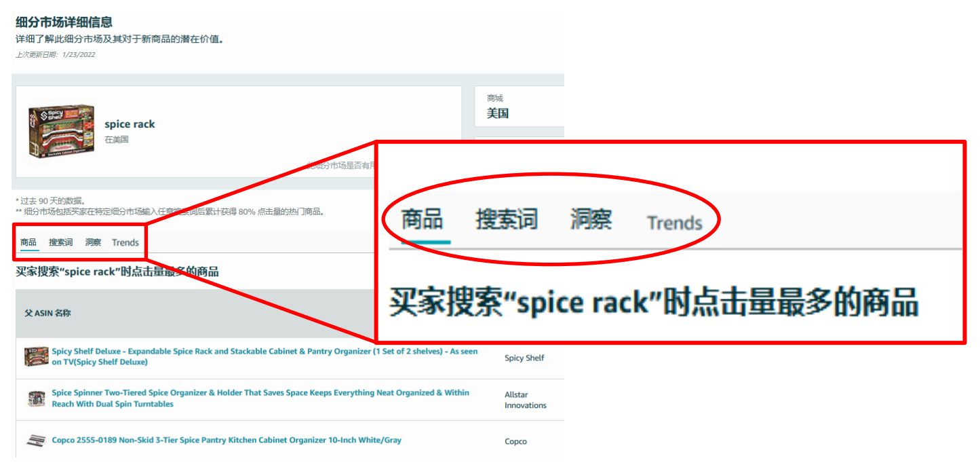
Task: Click the 商城 label
Action: 495,98
